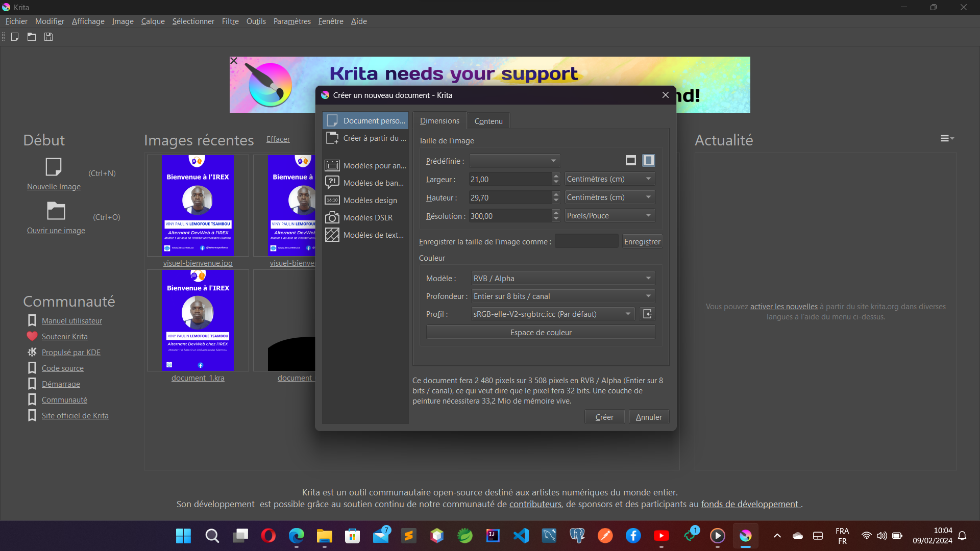
Task: Click heart icon next to Soutenir Krita
Action: tap(32, 336)
